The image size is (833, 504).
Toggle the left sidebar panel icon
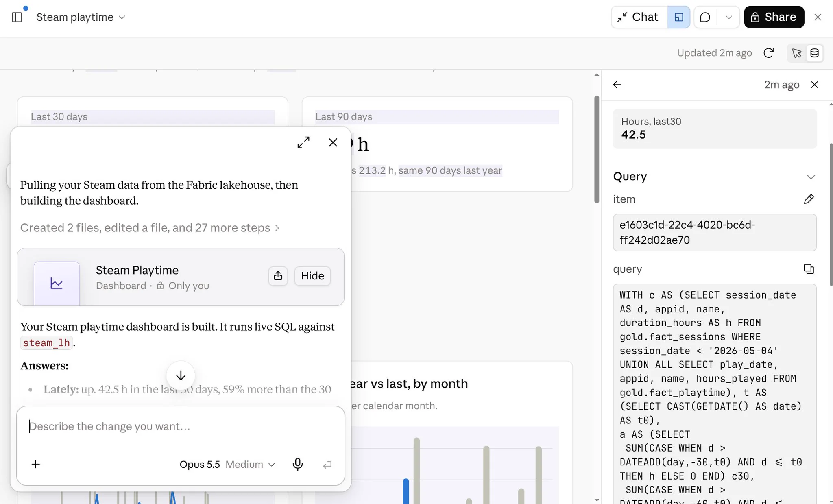[17, 17]
